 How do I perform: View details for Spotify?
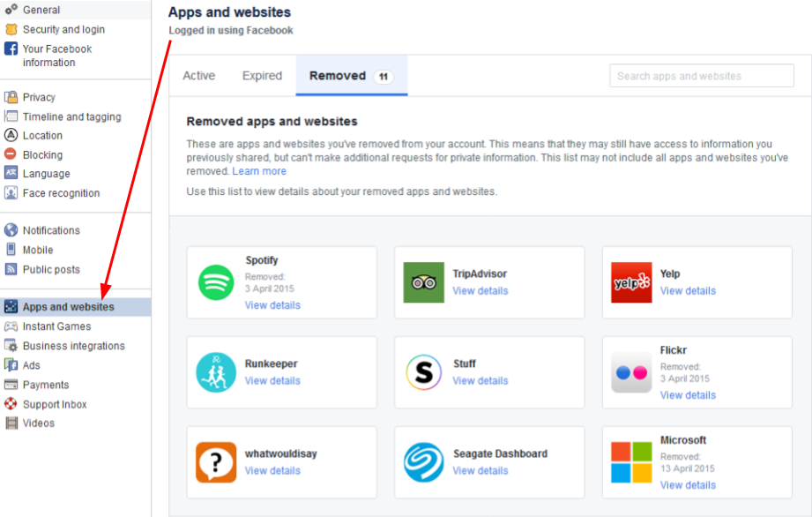pyautogui.click(x=272, y=305)
